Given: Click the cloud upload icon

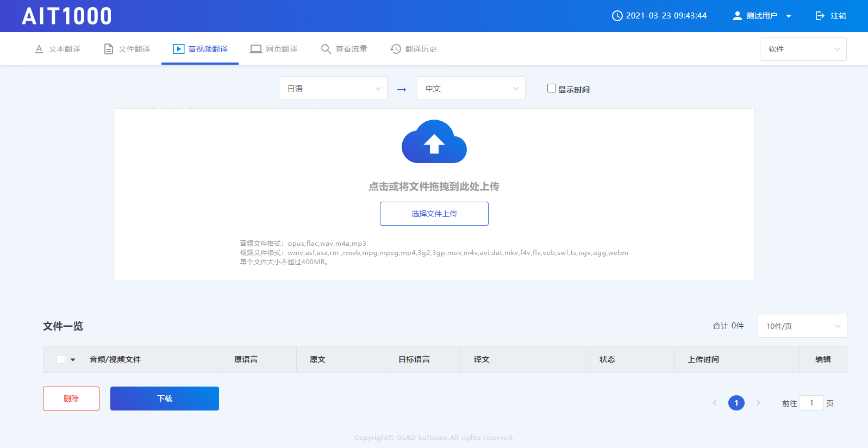Looking at the screenshot, I should (434, 141).
